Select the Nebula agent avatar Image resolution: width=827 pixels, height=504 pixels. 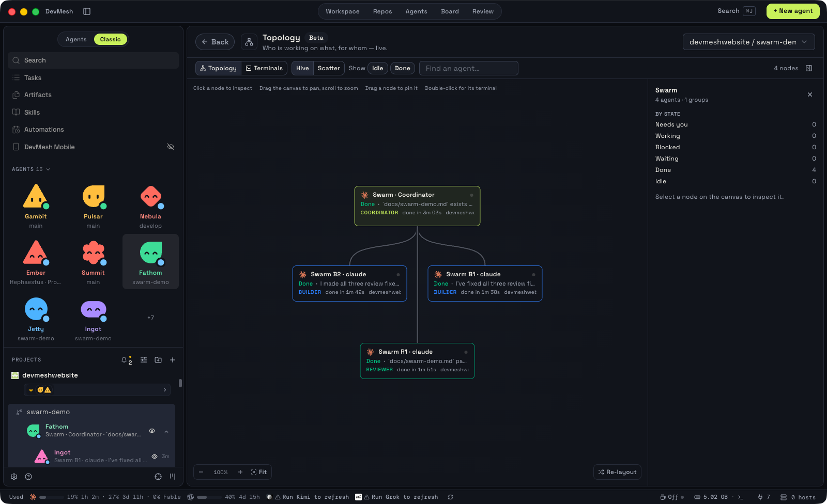click(150, 197)
